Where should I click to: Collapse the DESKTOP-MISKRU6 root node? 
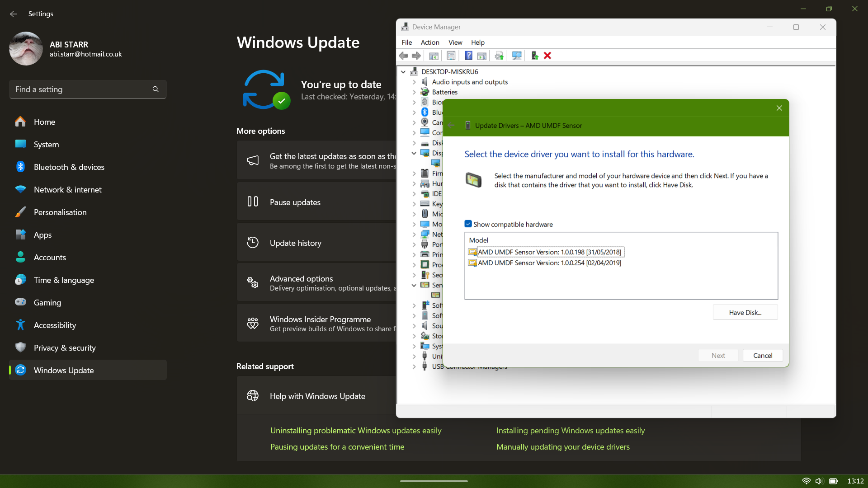(403, 72)
